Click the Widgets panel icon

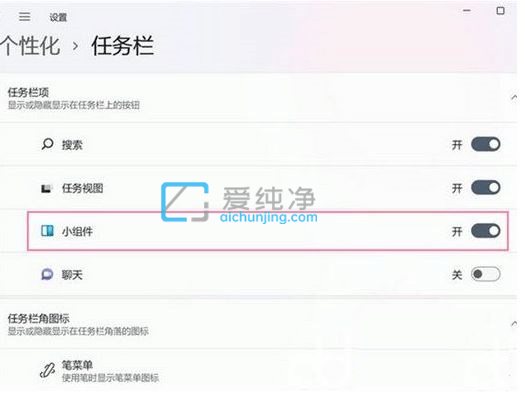tap(47, 231)
